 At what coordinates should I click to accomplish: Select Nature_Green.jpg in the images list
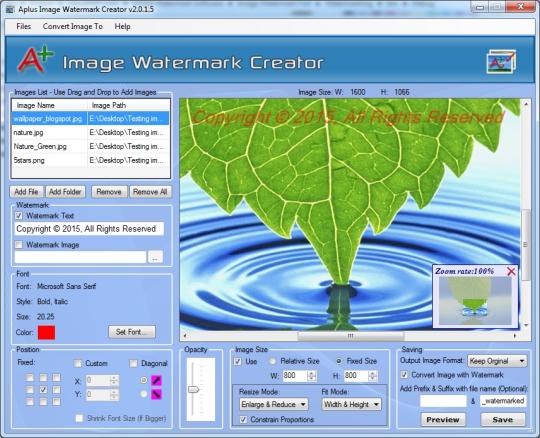coord(91,146)
